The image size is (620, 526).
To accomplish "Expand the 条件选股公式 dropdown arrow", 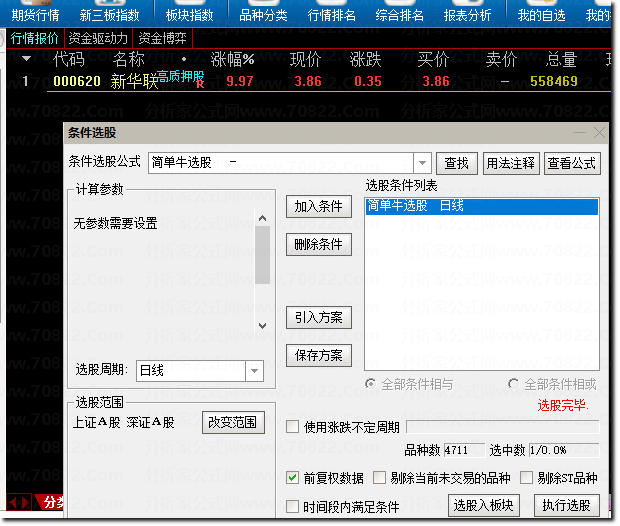I will pos(422,163).
